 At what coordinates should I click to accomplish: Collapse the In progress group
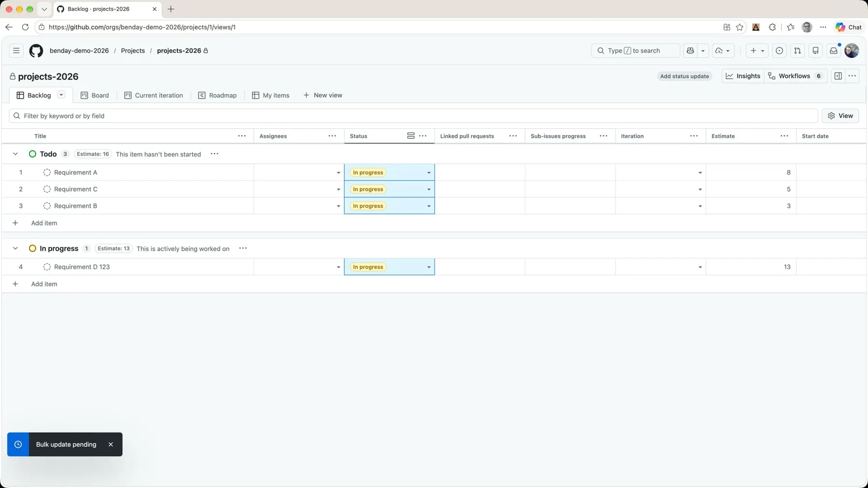click(x=15, y=248)
